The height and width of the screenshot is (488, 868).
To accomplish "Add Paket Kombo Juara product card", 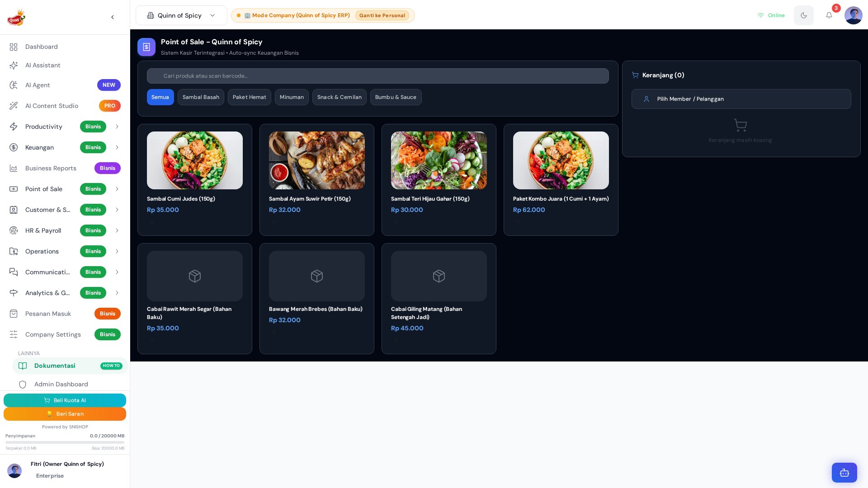I will tap(561, 180).
